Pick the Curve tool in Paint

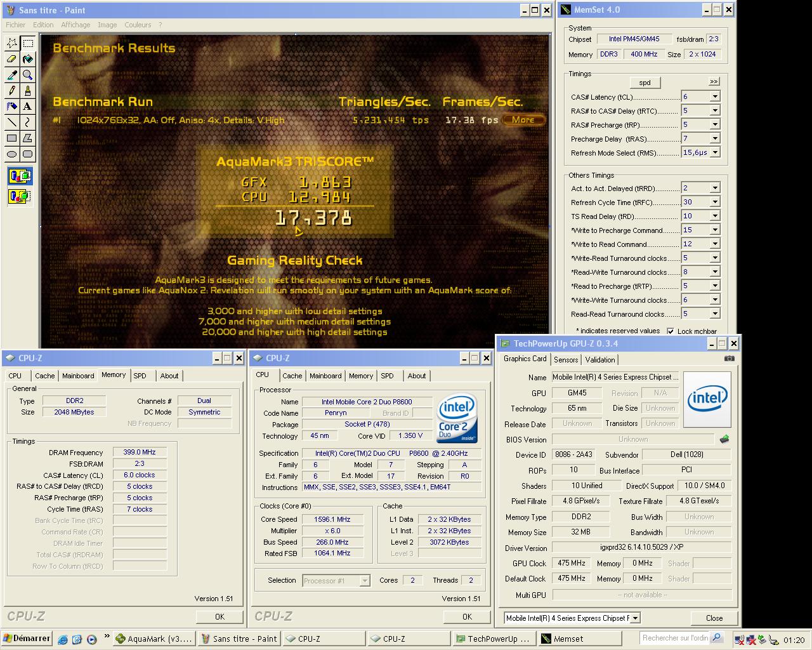pos(27,122)
